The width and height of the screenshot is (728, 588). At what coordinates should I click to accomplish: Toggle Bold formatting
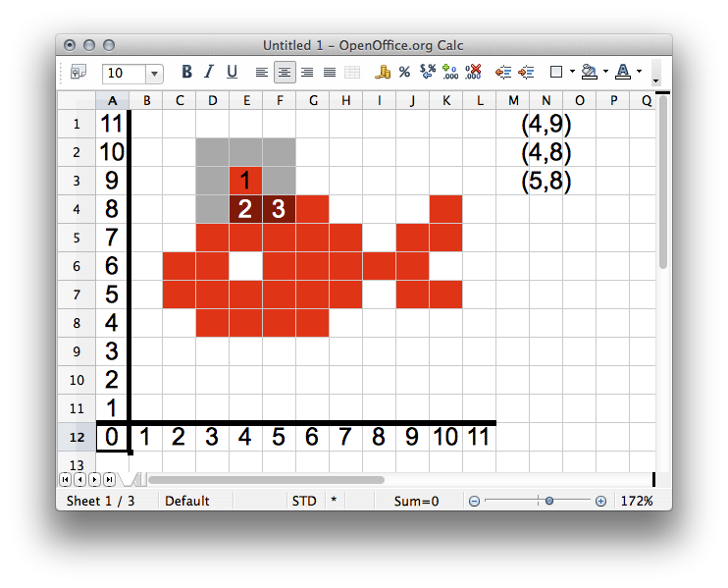pos(186,72)
